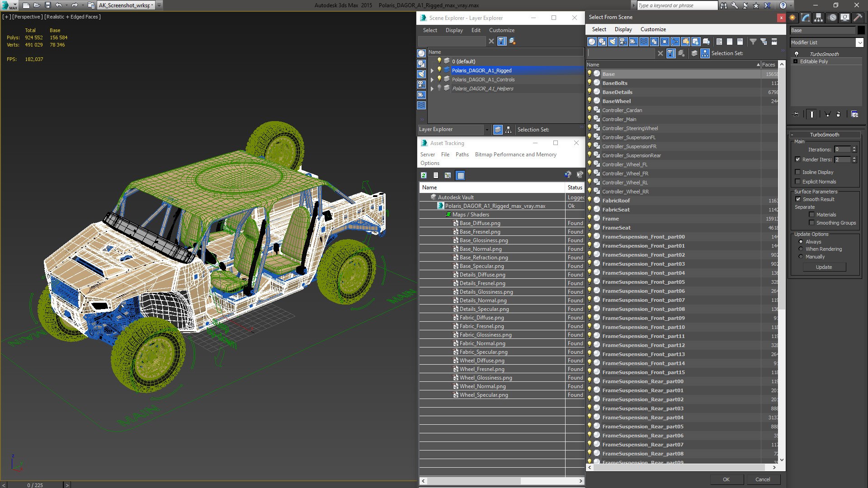Expand the Editable Poly stack entry
Image resolution: width=868 pixels, height=488 pixels.
(795, 61)
